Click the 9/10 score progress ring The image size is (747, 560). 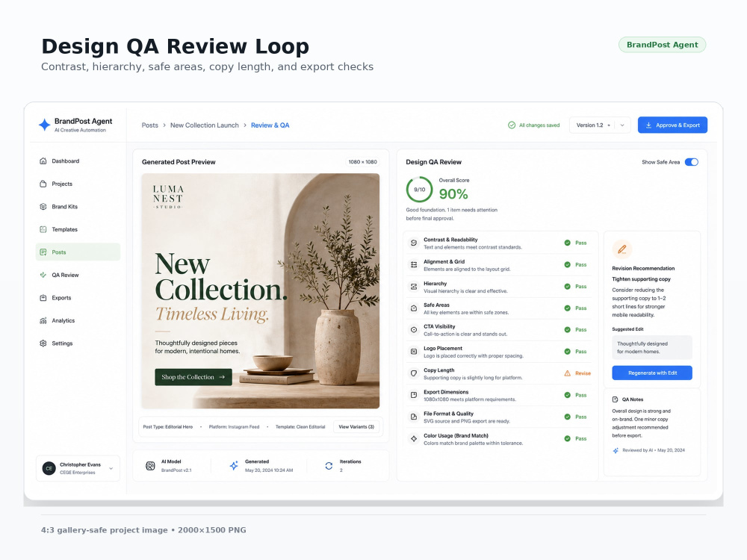click(419, 190)
